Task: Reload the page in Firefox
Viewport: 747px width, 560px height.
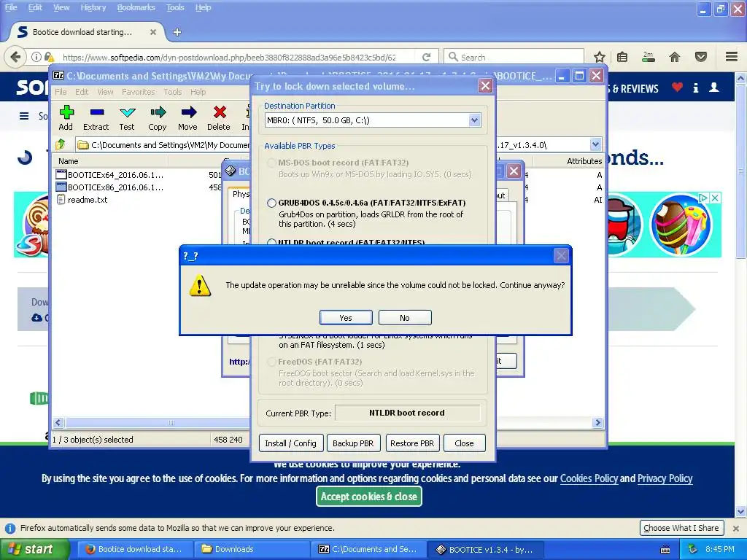Action: pyautogui.click(x=426, y=57)
